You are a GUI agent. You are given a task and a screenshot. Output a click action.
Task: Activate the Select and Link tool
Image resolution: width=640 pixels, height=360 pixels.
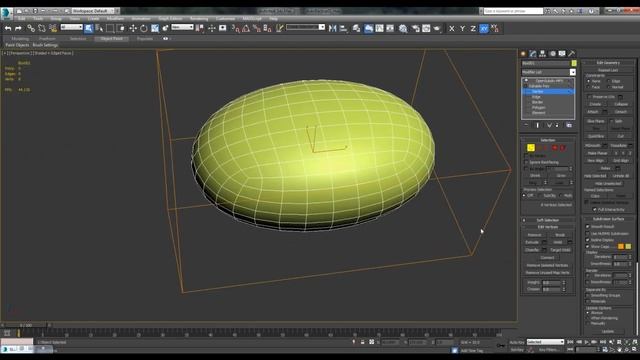click(31, 28)
